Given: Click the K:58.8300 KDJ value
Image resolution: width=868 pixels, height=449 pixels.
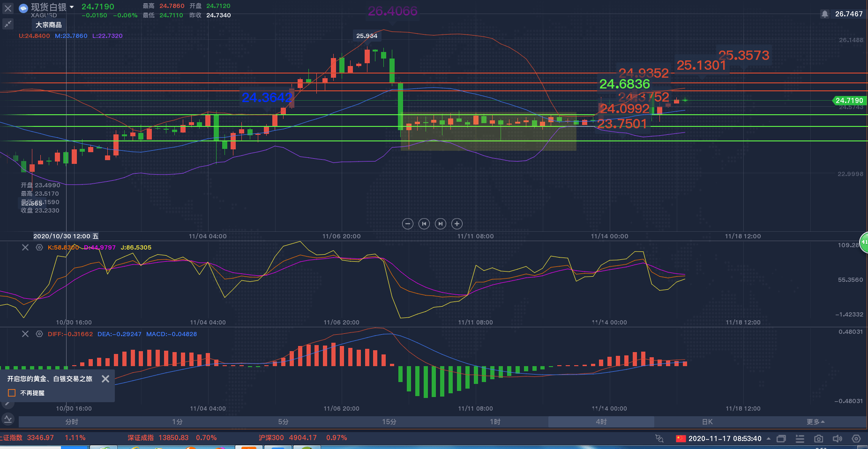Looking at the screenshot, I should pos(63,248).
